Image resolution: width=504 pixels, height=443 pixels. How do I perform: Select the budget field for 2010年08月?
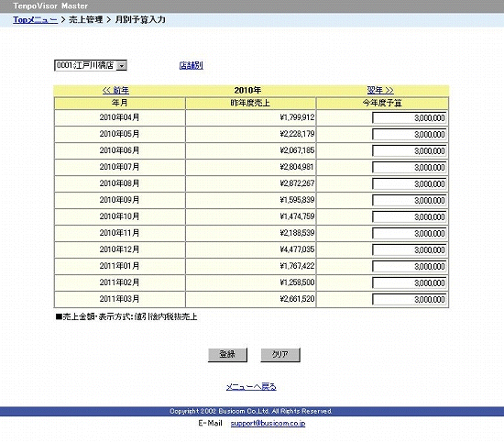point(410,183)
